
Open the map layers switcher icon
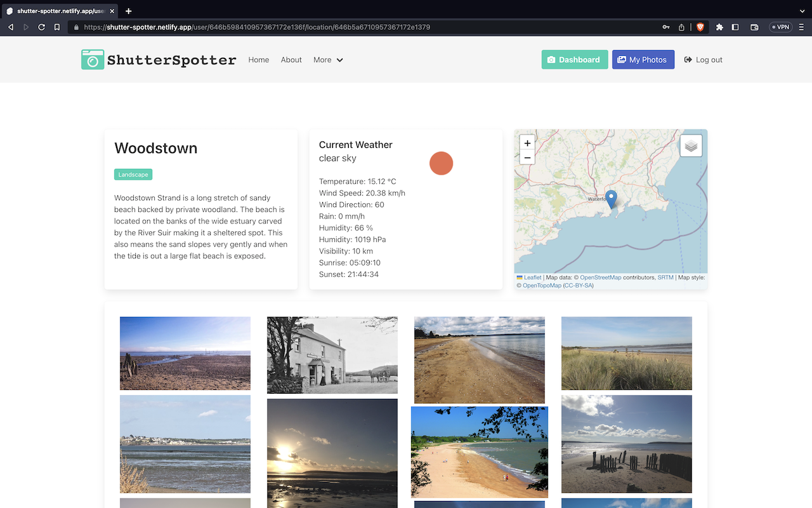coord(691,145)
